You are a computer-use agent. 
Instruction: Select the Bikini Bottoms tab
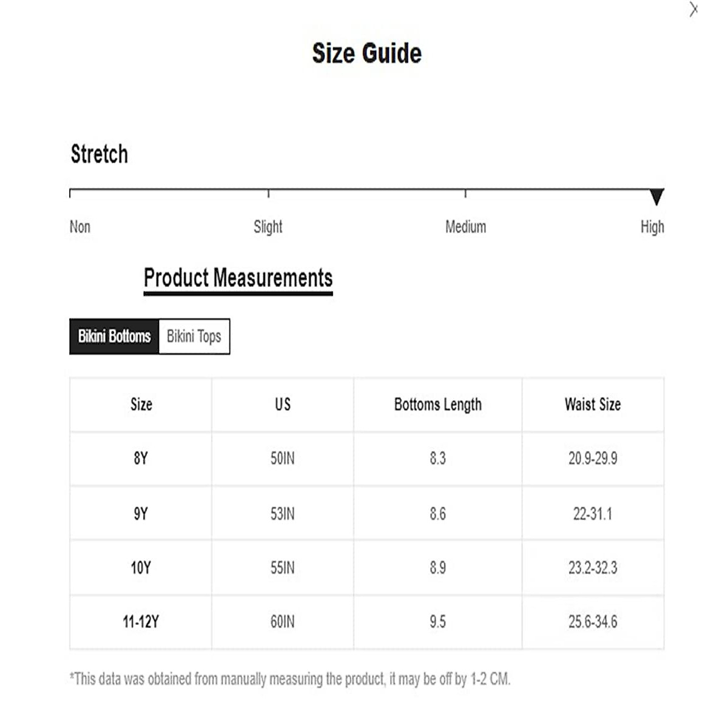click(114, 336)
